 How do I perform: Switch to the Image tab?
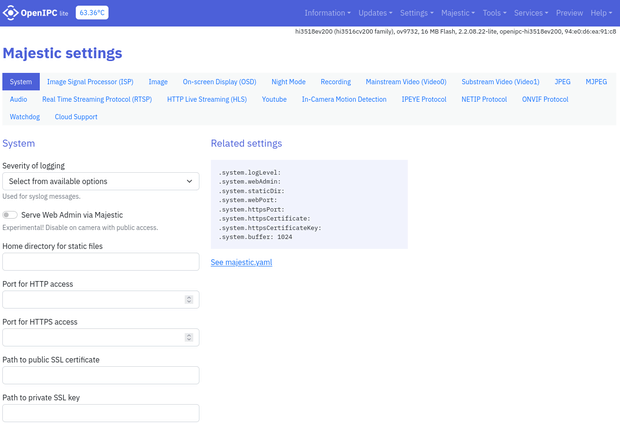point(158,82)
